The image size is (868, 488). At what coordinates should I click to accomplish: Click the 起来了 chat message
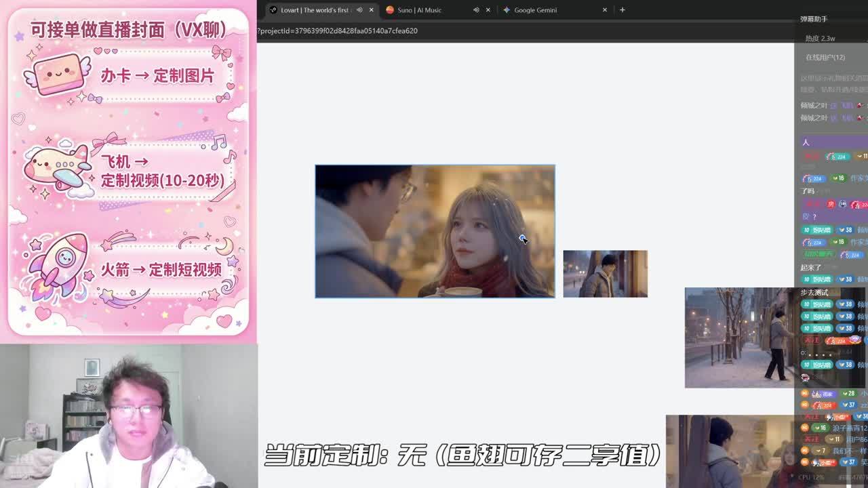pyautogui.click(x=811, y=268)
